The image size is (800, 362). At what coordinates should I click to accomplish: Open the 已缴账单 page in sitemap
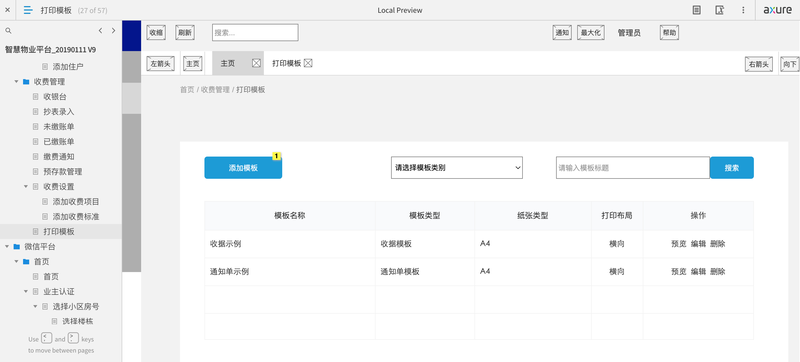pyautogui.click(x=59, y=142)
